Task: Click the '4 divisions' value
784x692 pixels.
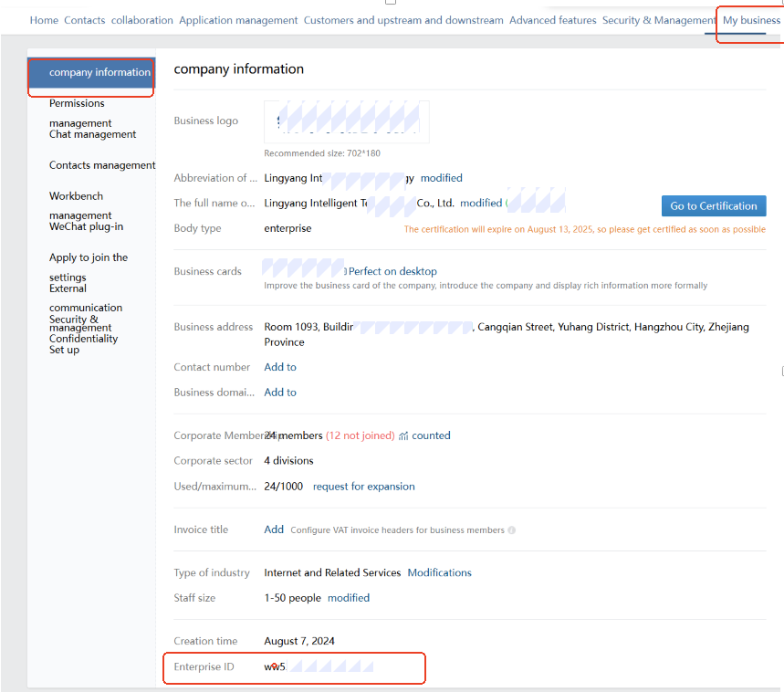Action: 288,461
